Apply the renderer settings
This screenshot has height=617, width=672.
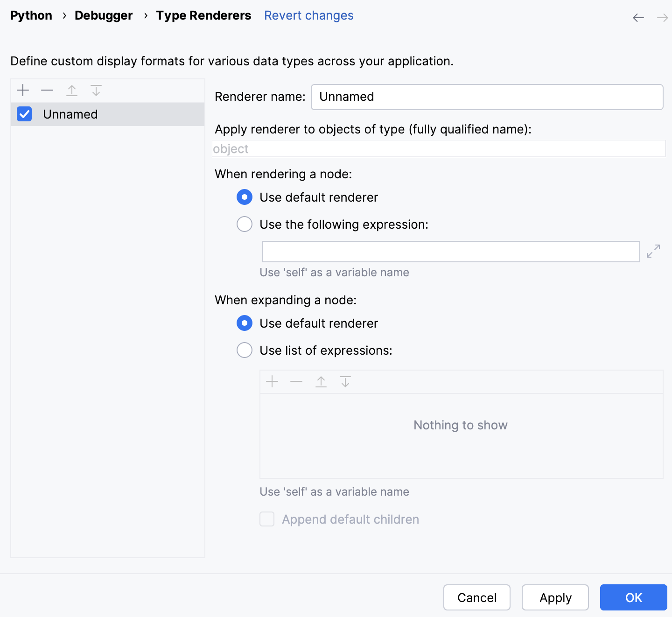[555, 597]
